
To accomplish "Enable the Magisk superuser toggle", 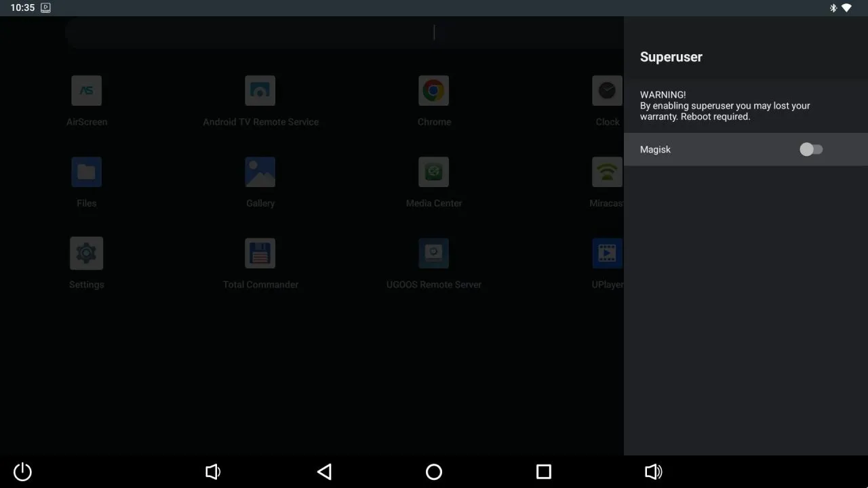I will (x=811, y=149).
